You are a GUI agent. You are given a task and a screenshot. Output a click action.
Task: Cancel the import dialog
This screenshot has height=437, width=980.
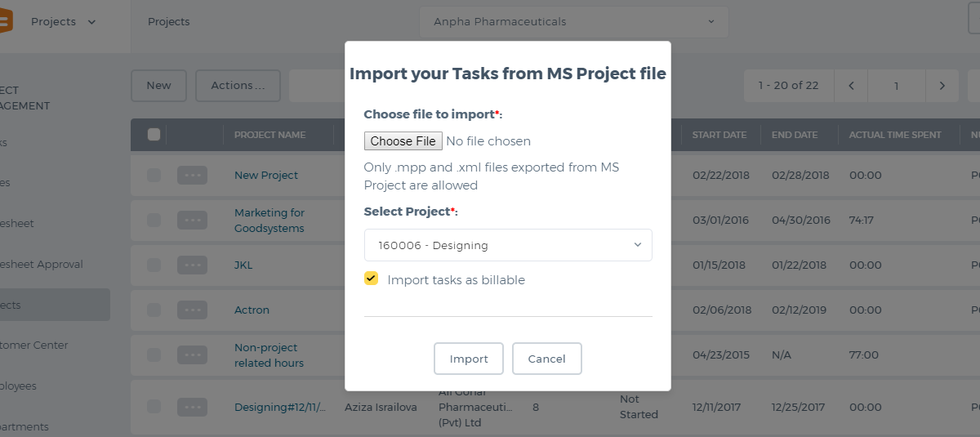click(x=547, y=359)
